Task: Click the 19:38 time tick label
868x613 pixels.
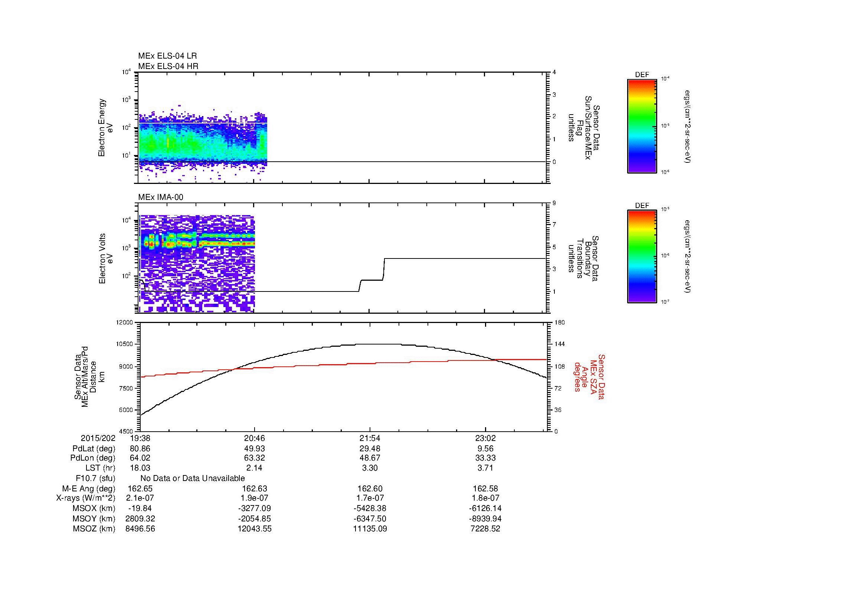Action: [140, 438]
